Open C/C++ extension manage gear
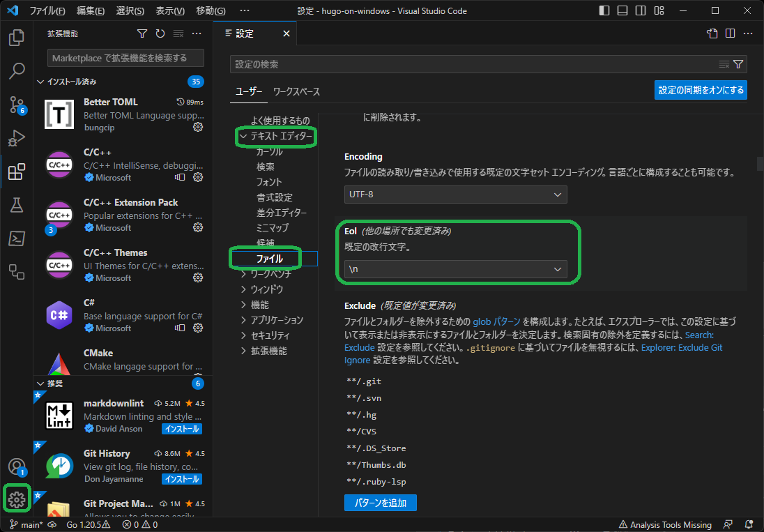Viewport: 764px width, 532px height. [198, 177]
